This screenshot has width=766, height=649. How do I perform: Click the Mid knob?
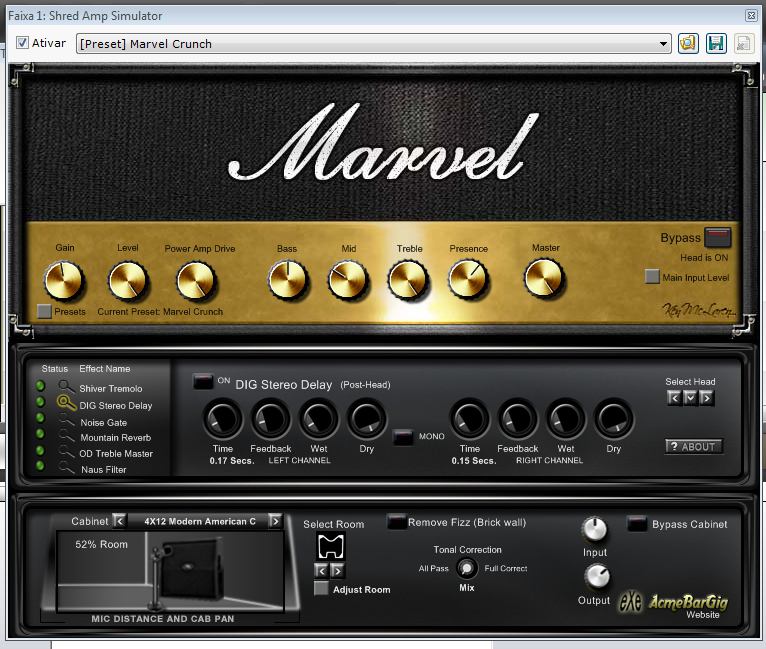pyautogui.click(x=347, y=280)
